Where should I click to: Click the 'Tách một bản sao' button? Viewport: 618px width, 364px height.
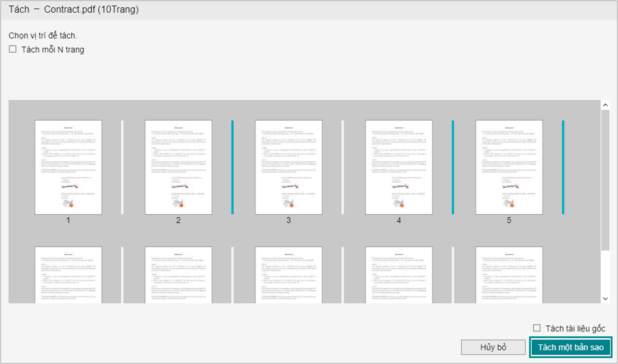click(571, 348)
